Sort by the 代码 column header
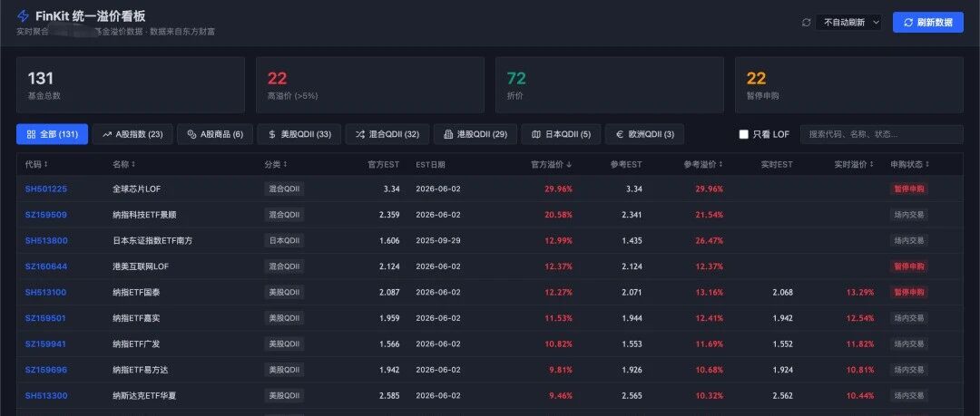This screenshot has width=980, height=416. click(36, 164)
